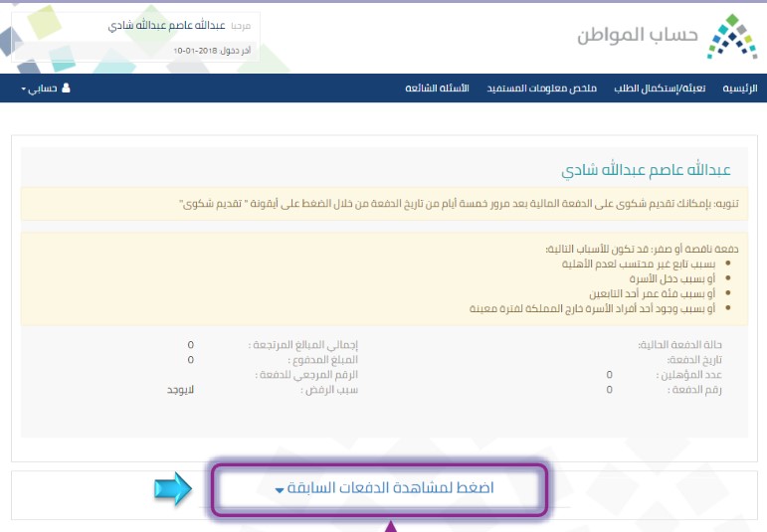Go to الرئيسيه home menu item
The image size is (767, 532).
click(739, 89)
